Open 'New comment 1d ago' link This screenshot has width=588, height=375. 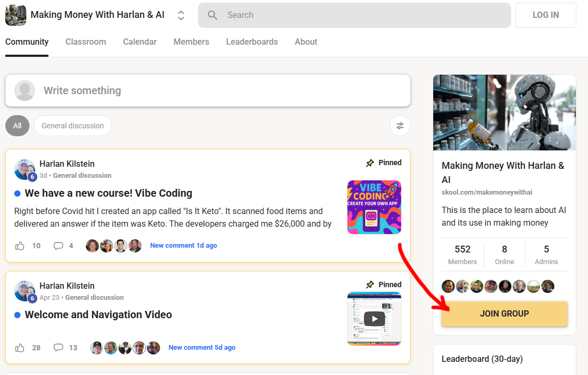[183, 246]
